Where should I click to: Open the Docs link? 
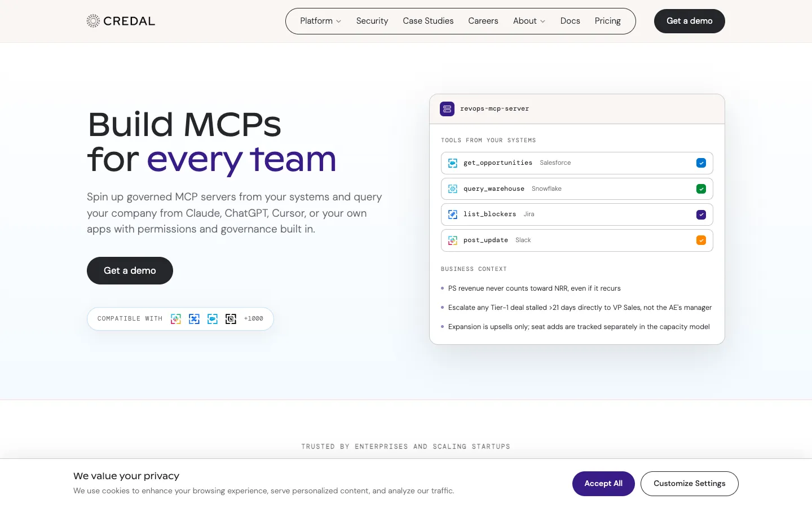(x=570, y=21)
